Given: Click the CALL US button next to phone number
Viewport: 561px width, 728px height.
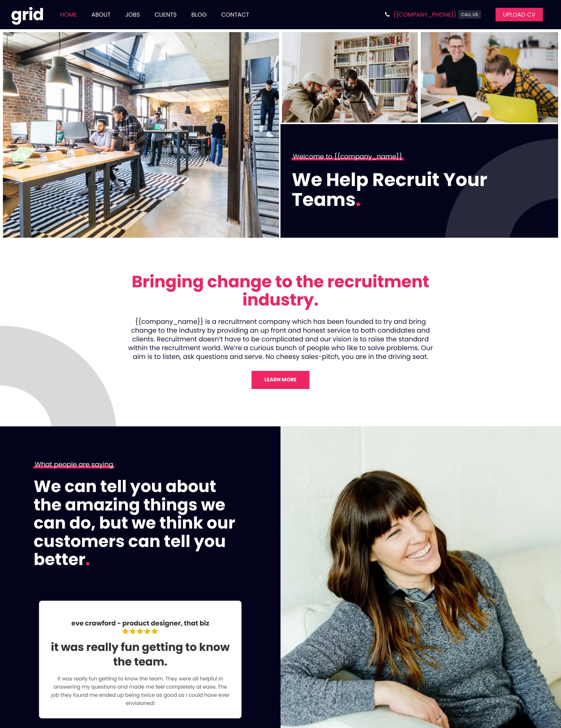Looking at the screenshot, I should click(x=470, y=15).
